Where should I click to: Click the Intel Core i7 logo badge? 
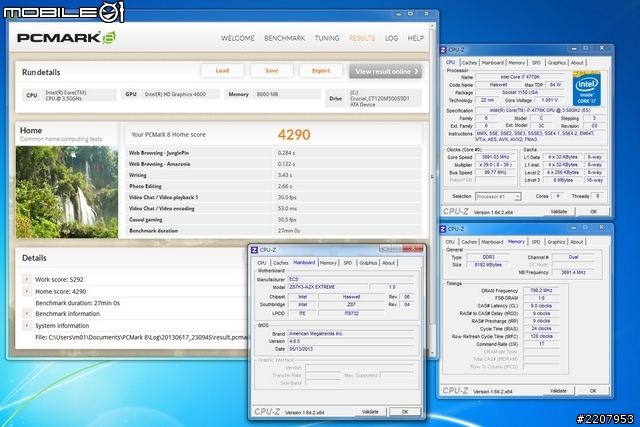587,89
